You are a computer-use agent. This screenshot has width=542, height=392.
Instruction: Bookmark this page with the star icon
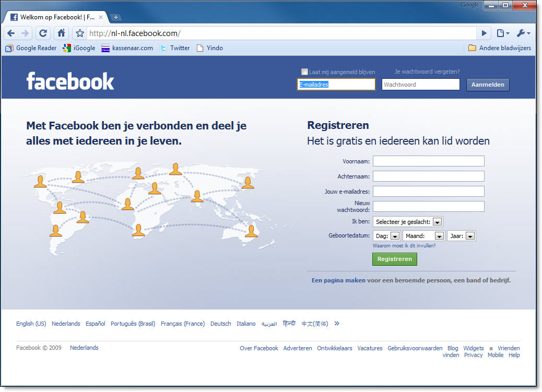pyautogui.click(x=80, y=33)
